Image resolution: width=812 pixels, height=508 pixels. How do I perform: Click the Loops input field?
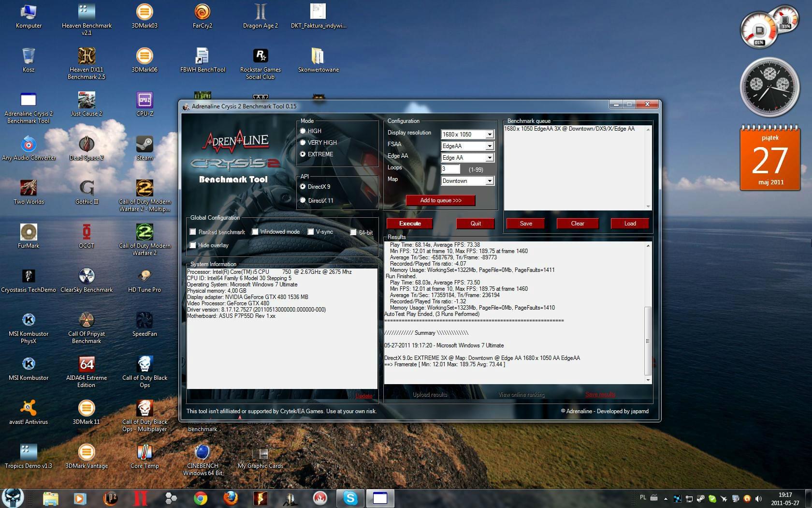[x=450, y=169]
